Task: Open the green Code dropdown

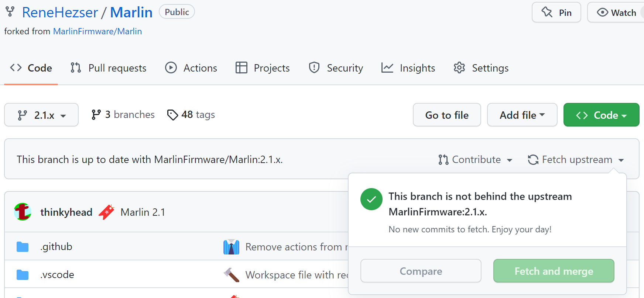Action: 601,115
